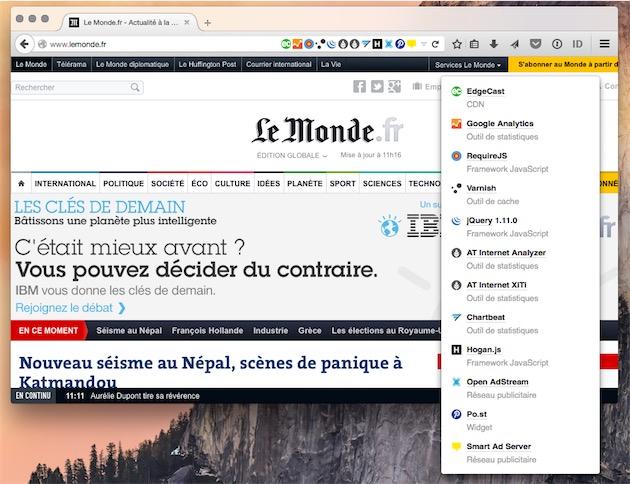630x484 pixels.
Task: Click the Aurélie Dupont tire sa révérence ticker
Action: (x=145, y=396)
